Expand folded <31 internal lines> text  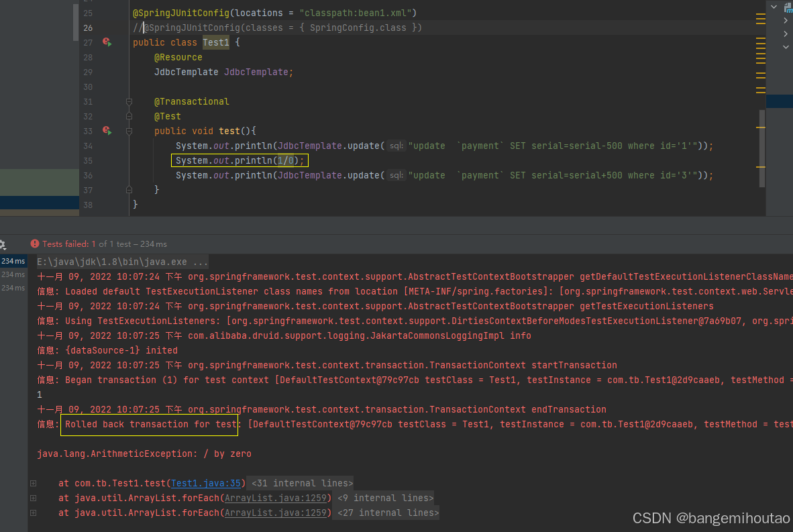coord(302,483)
